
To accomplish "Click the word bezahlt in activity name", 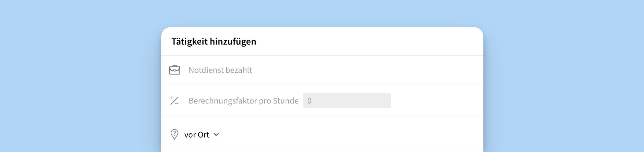I will coord(239,70).
